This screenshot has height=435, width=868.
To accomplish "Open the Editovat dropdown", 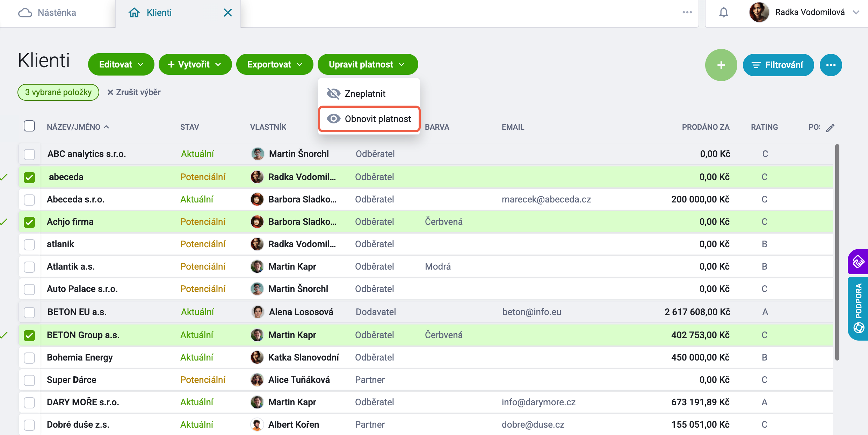I will tap(121, 64).
